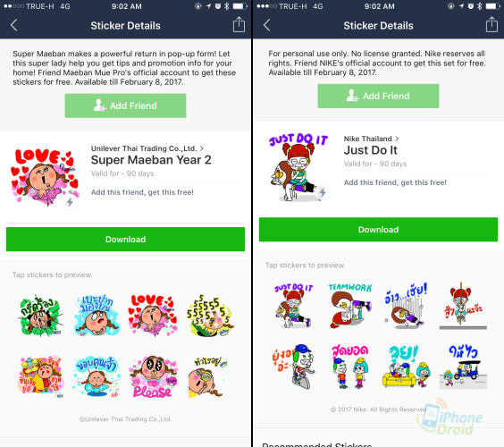Add NIKE official account as friend

point(378,97)
